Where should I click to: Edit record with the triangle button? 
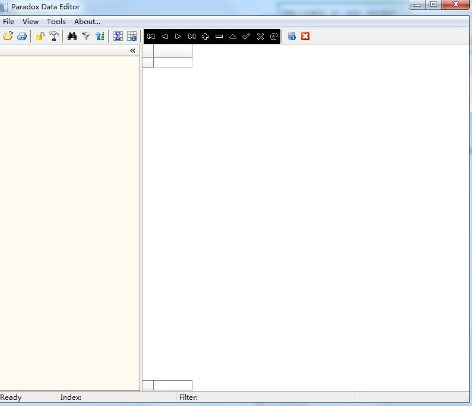coord(233,36)
